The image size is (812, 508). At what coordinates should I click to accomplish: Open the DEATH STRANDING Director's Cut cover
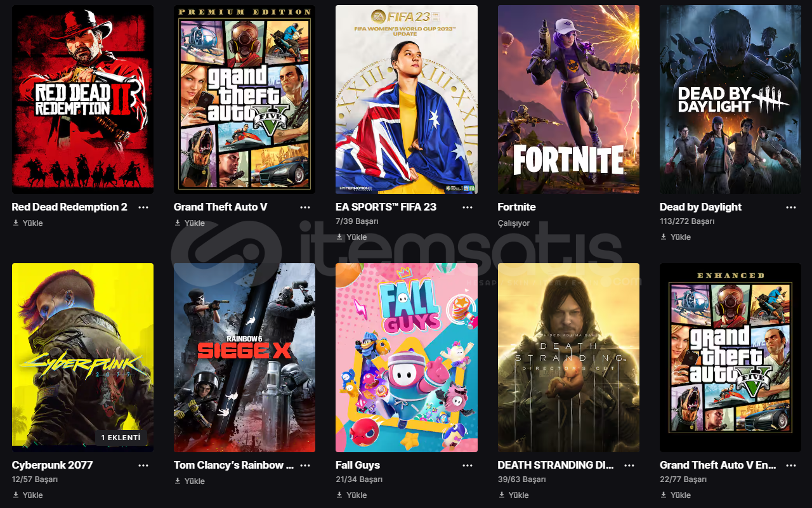tap(568, 358)
